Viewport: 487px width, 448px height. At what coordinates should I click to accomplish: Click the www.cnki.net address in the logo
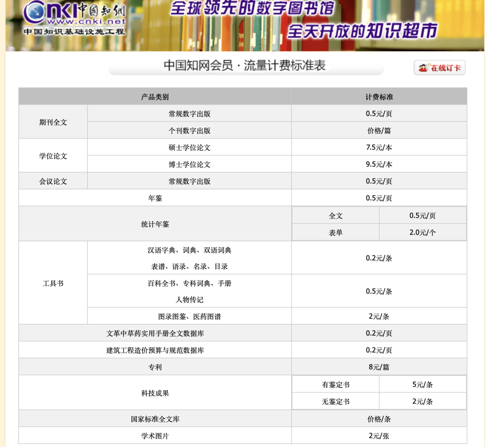pos(86,22)
